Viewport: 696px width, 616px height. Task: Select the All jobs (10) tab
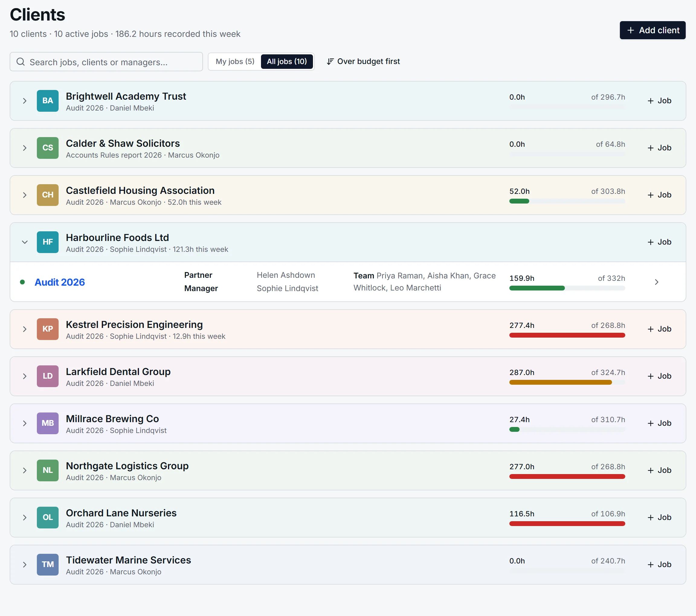coord(287,62)
